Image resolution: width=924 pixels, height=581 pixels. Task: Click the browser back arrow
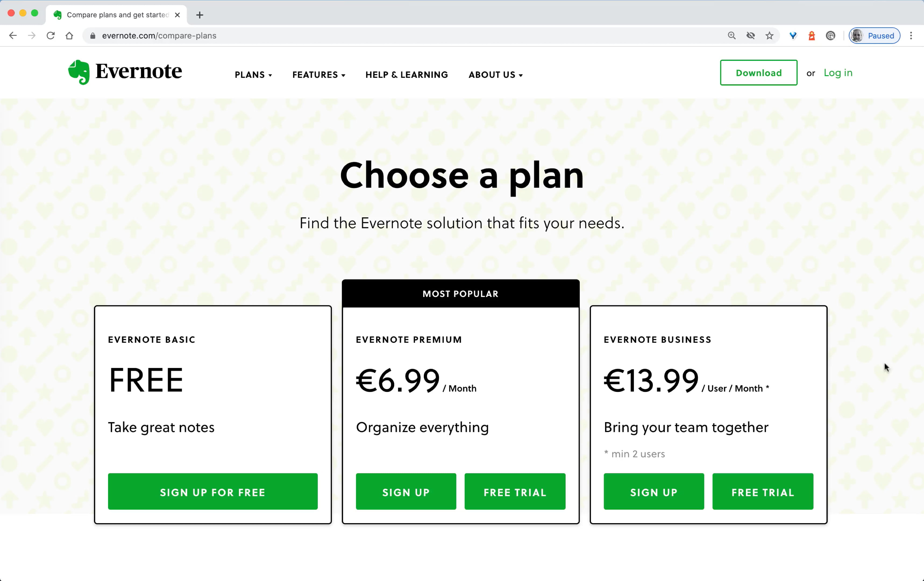click(13, 36)
